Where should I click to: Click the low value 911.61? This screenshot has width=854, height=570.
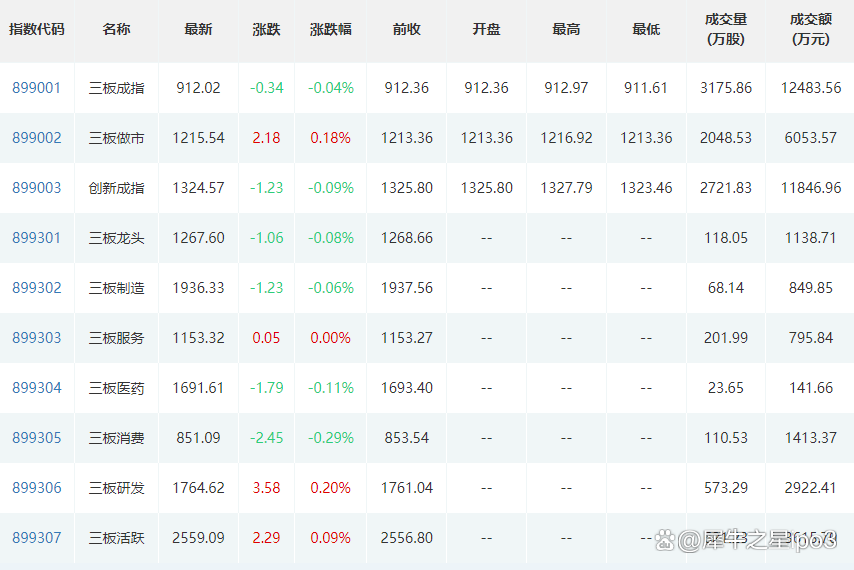coord(646,88)
